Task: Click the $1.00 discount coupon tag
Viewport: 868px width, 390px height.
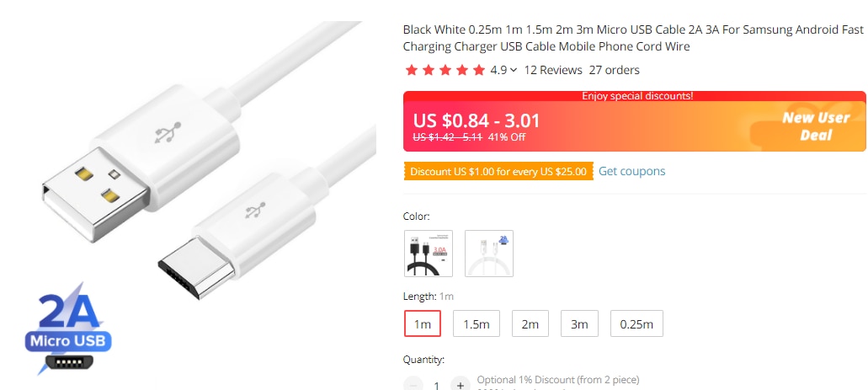Action: [498, 172]
